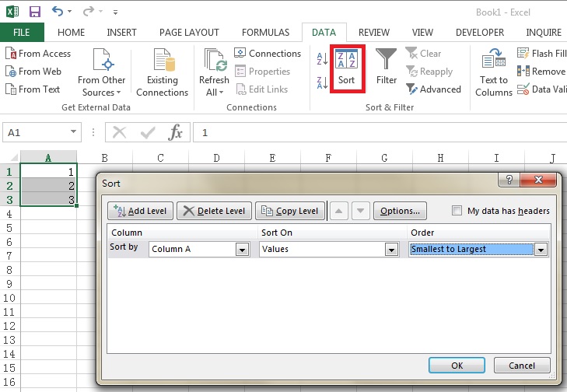
Task: Import data From Text
Action: pyautogui.click(x=33, y=89)
